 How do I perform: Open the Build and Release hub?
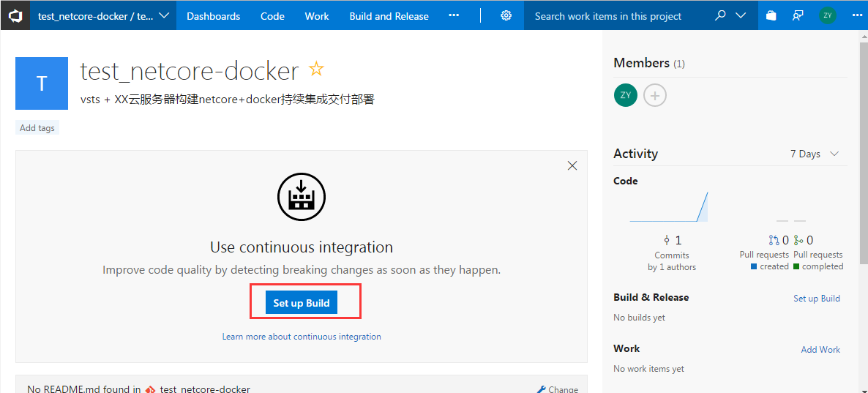(389, 16)
